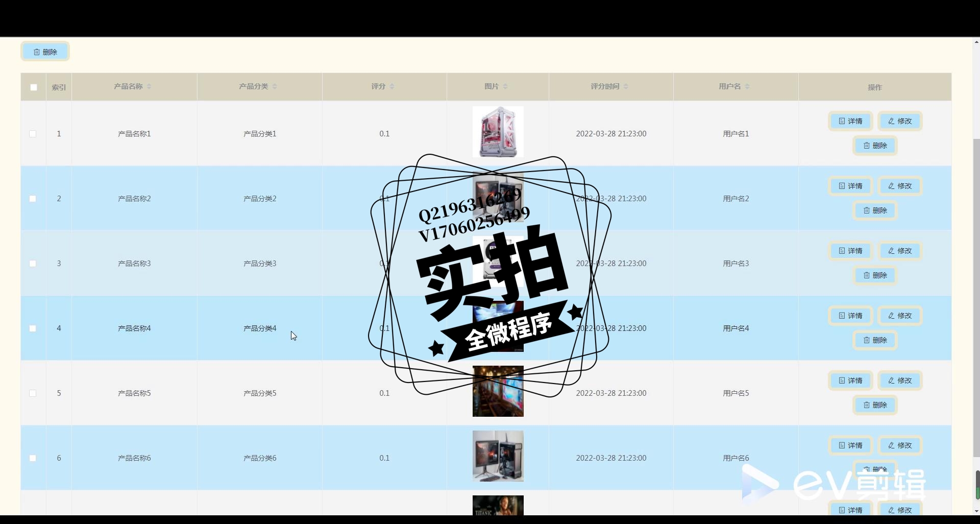980x524 pixels.
Task: Click the 产品分类4 cell
Action: 260,328
